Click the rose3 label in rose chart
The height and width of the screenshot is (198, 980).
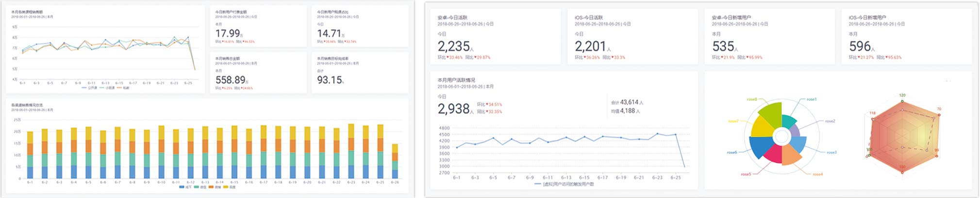pyautogui.click(x=831, y=152)
